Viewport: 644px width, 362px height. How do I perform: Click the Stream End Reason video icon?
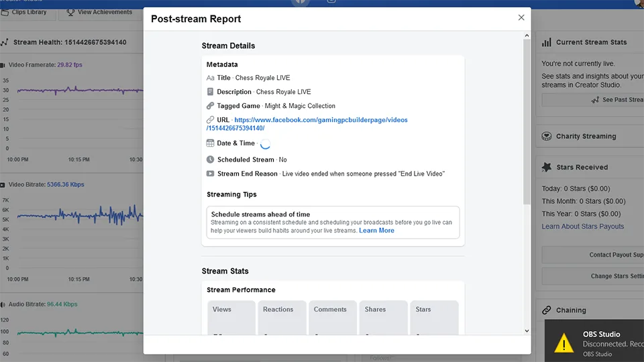(210, 174)
